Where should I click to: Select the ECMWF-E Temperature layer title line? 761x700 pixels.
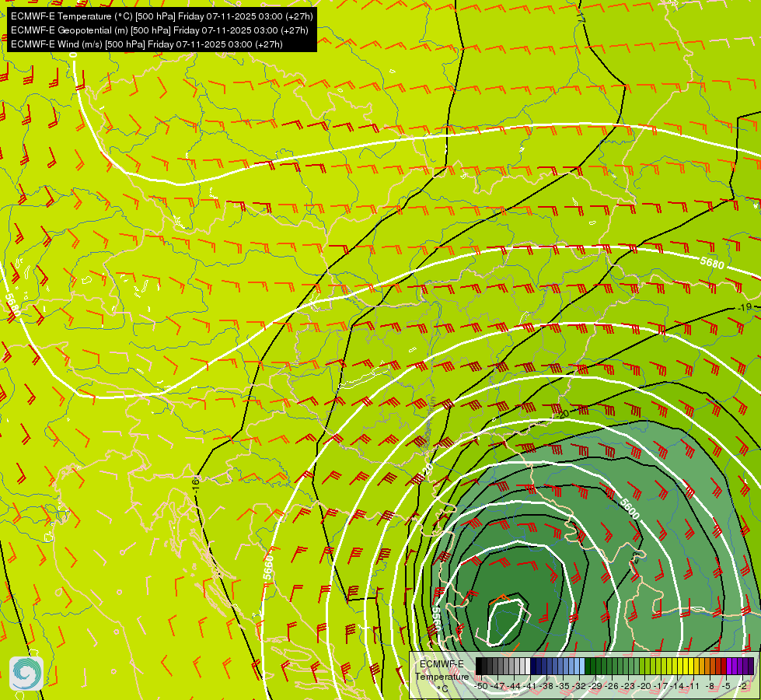[x=162, y=16]
